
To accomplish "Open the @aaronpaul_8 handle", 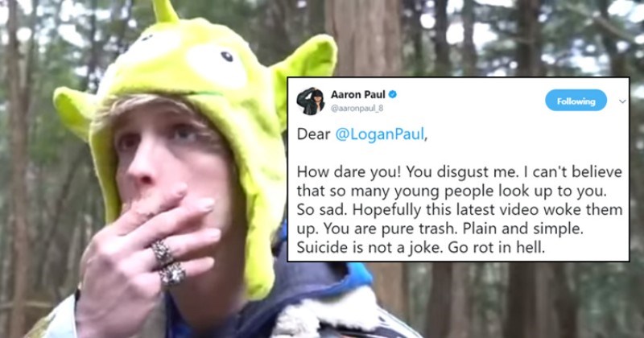I will pos(357,109).
